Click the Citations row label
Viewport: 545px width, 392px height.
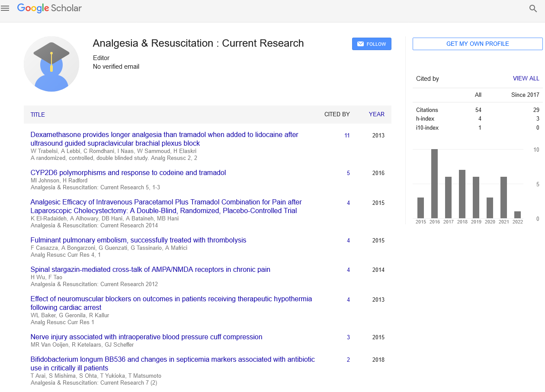click(x=427, y=110)
